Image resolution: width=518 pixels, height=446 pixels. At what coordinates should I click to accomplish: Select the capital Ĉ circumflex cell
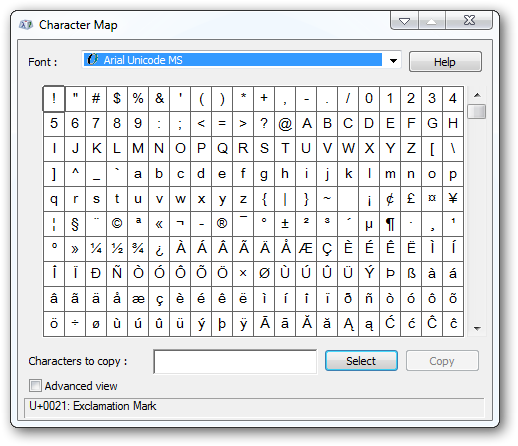[432, 324]
